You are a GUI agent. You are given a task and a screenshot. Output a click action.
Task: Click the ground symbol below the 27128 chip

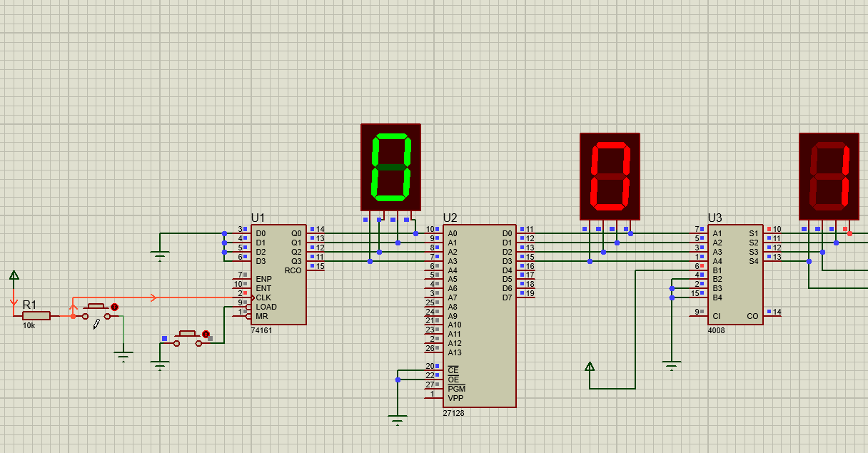tap(398, 419)
